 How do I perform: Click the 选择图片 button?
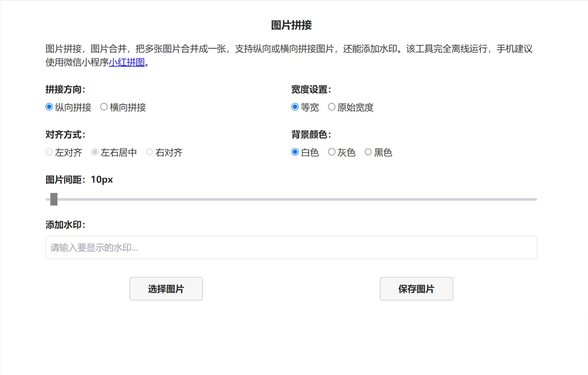166,289
